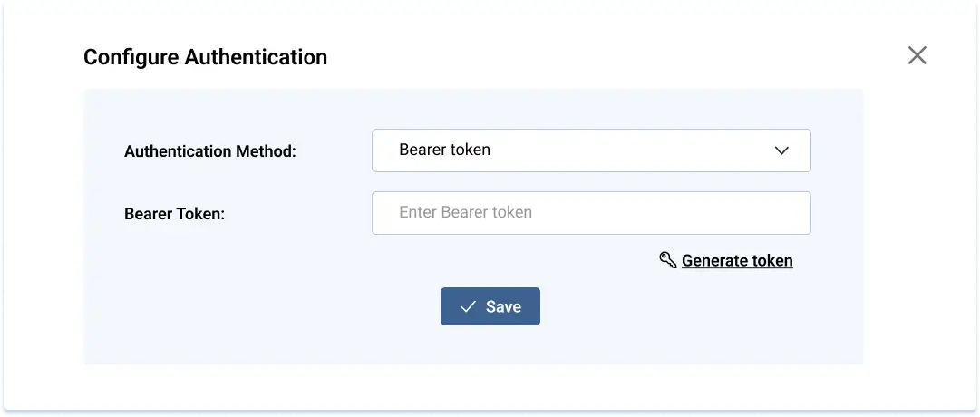Focus the Bearer Token input field
Screen dimensions: 980x417
click(x=590, y=213)
